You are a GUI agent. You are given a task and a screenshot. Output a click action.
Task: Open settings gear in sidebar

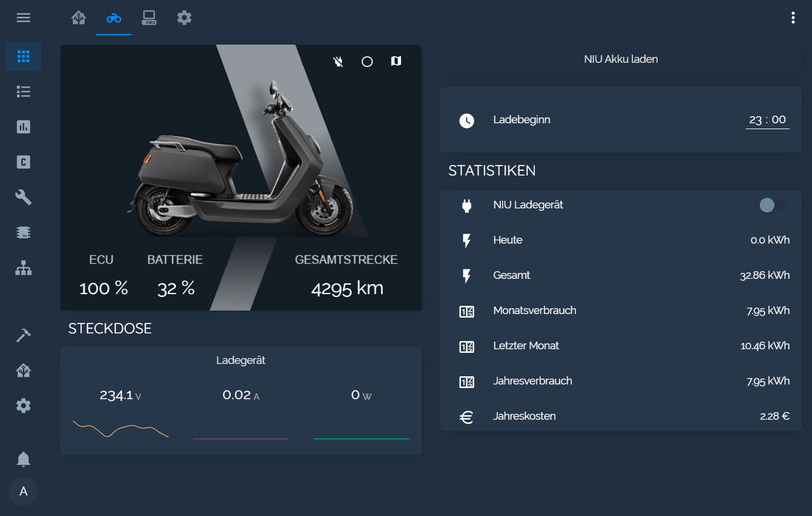(x=23, y=406)
